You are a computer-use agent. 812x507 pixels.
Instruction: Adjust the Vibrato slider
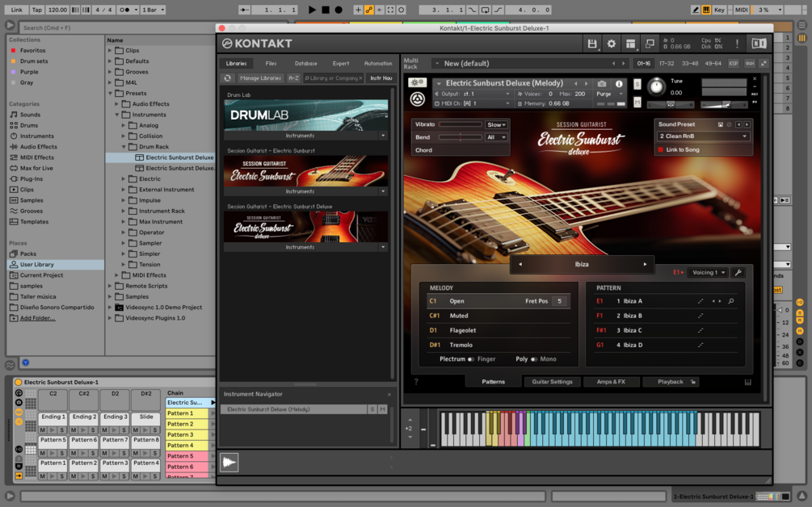click(461, 124)
